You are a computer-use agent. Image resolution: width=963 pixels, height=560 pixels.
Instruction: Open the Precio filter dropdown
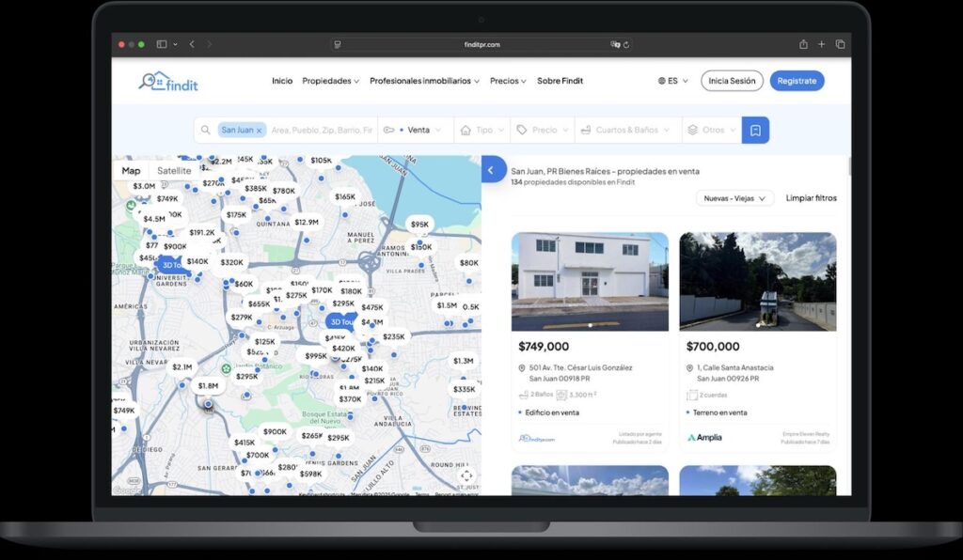(543, 130)
